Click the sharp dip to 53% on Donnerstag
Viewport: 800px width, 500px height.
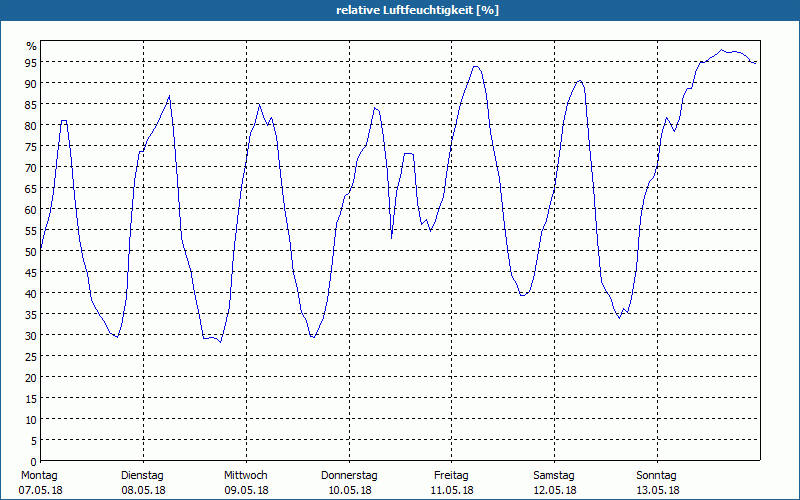391,238
